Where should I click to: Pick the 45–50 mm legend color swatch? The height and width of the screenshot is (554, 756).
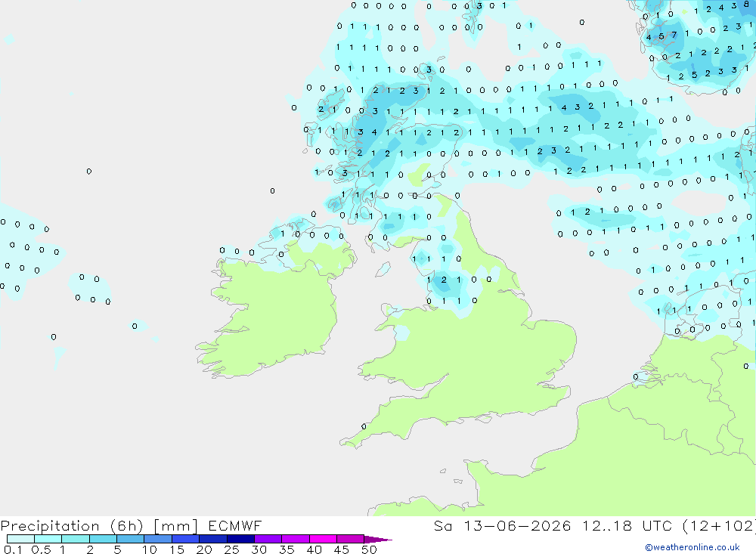pyautogui.click(x=350, y=539)
